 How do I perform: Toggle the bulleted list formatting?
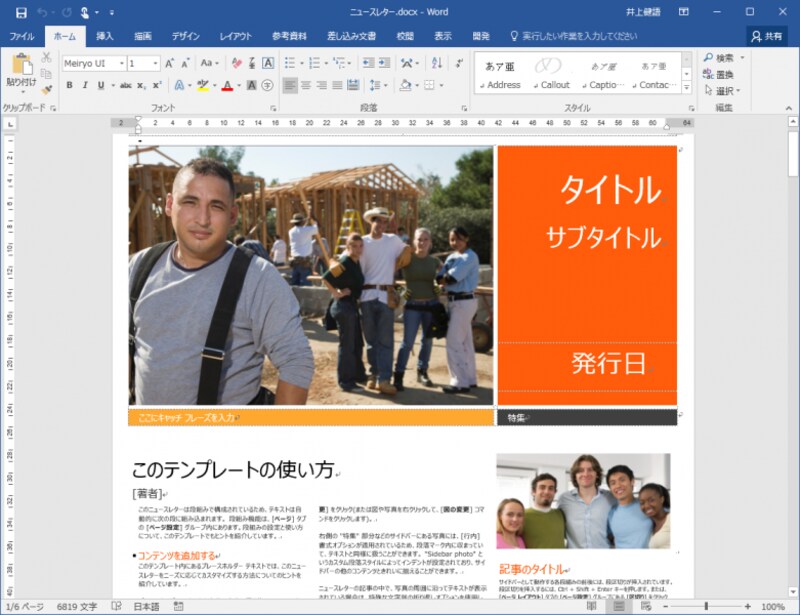coord(288,62)
